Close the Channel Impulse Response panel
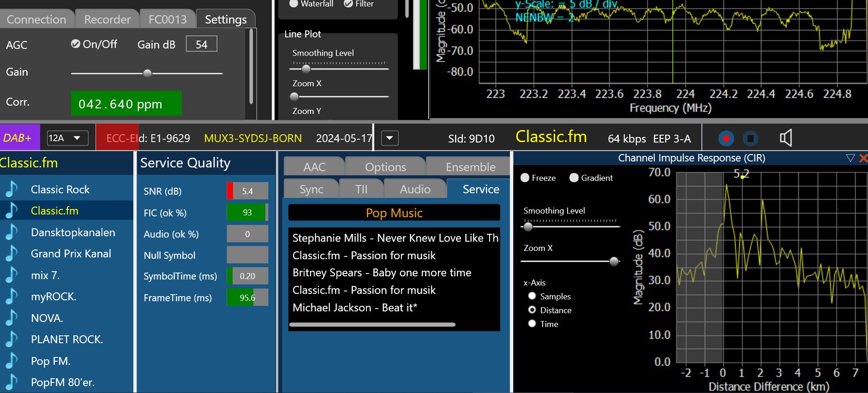 [863, 158]
